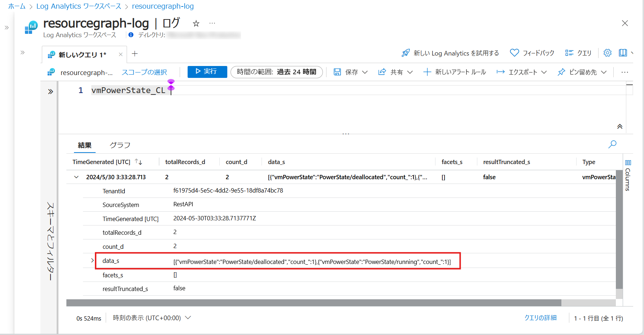This screenshot has width=644, height=335.
Task: Click the count_d column header
Action: pos(236,162)
